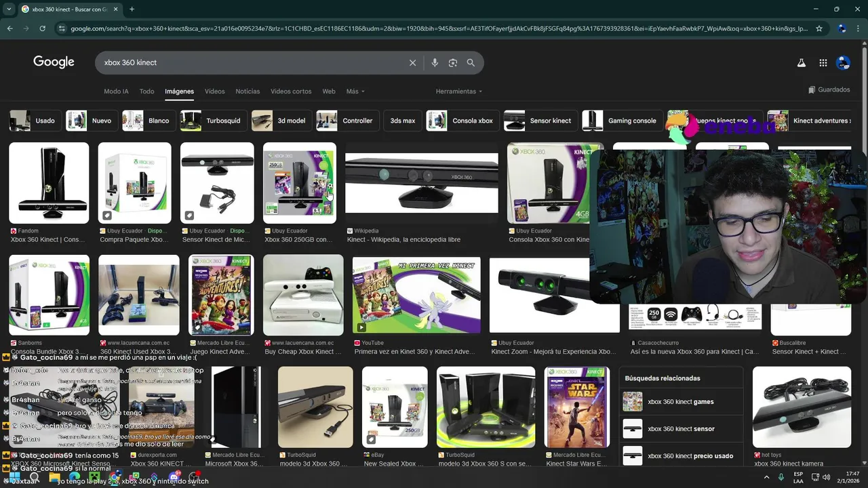Viewport: 868px width, 488px height.
Task: Open Wikipedia Kinect sensor image
Action: [421, 183]
